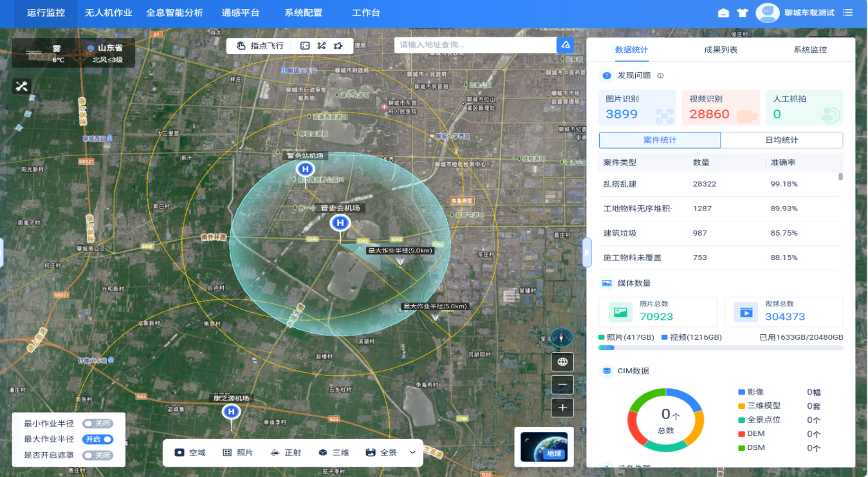The width and height of the screenshot is (868, 477).
Task: Expand the layer toolbar chevron after 全景
Action: pyautogui.click(x=412, y=453)
